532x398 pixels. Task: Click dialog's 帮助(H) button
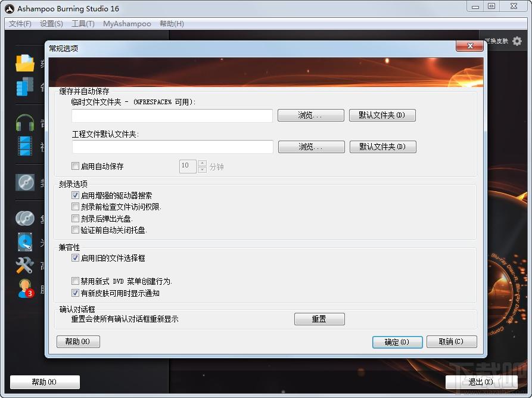click(78, 341)
